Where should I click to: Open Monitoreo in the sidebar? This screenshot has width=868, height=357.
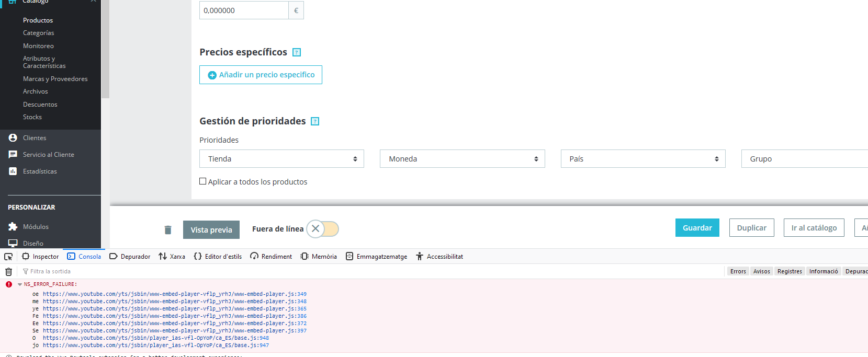click(38, 46)
